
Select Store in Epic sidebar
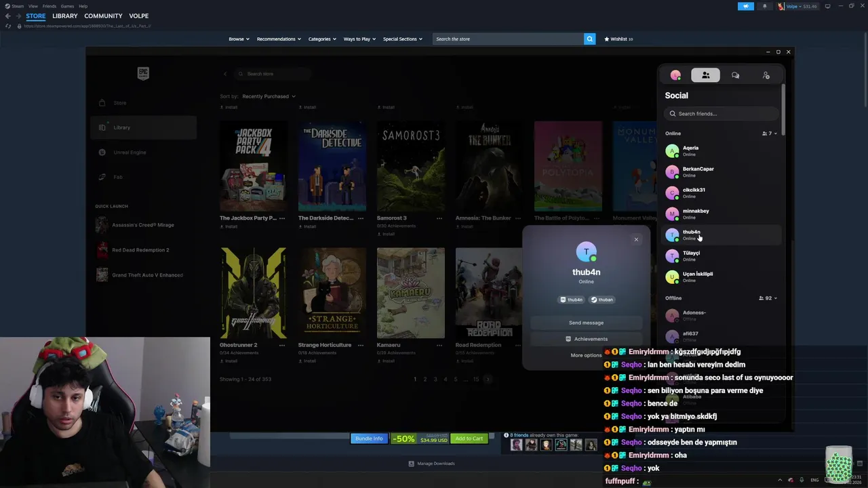click(143, 103)
